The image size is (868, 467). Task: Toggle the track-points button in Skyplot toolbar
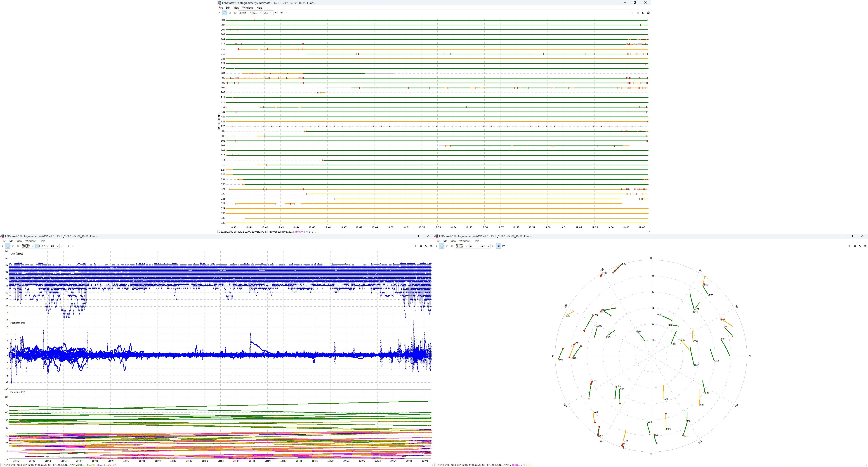coord(499,246)
